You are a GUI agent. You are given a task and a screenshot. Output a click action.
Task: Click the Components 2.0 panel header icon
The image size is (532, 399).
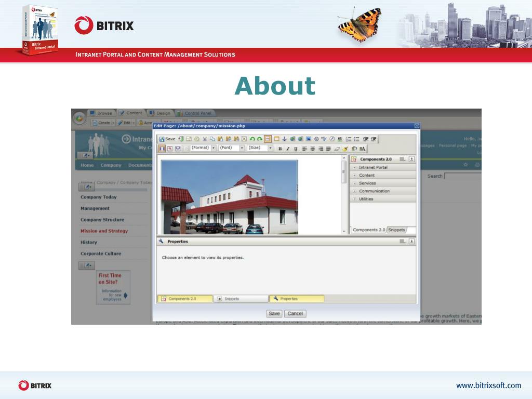point(353,159)
